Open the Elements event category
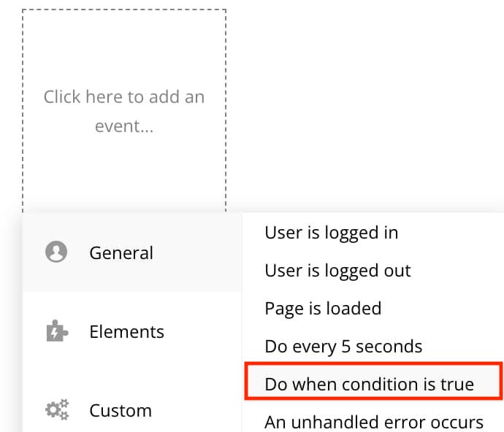 [132, 332]
